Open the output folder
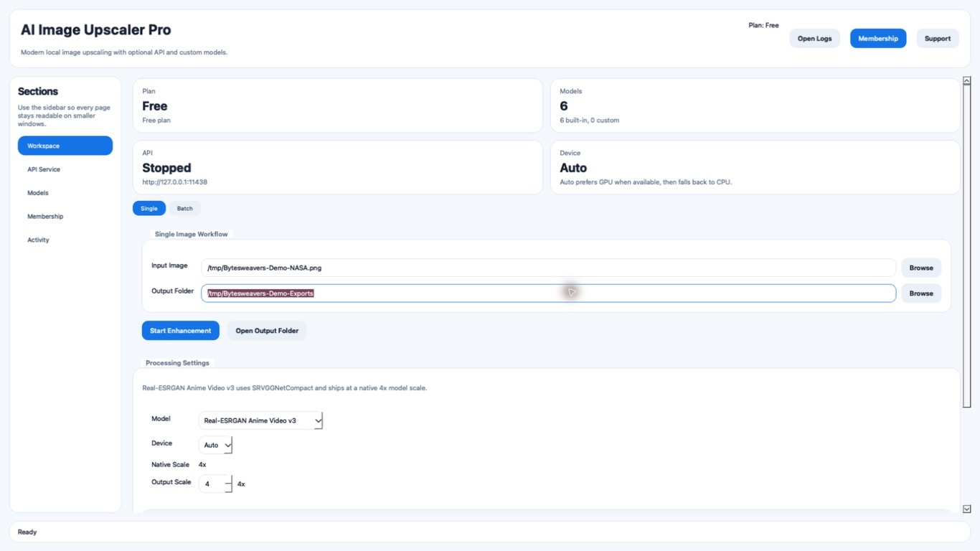The width and height of the screenshot is (980, 551). click(267, 331)
